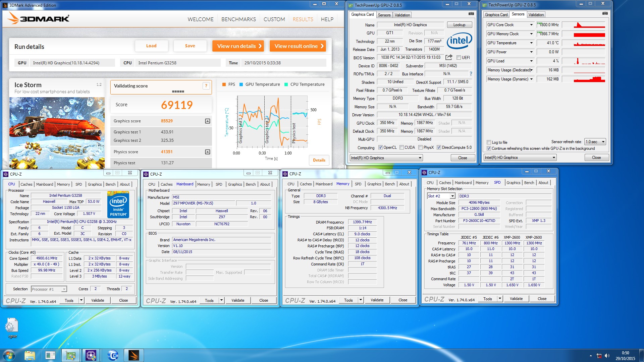Open the BENCHMARKS tab in 3DMark
This screenshot has height=362, width=644.
[x=238, y=19]
